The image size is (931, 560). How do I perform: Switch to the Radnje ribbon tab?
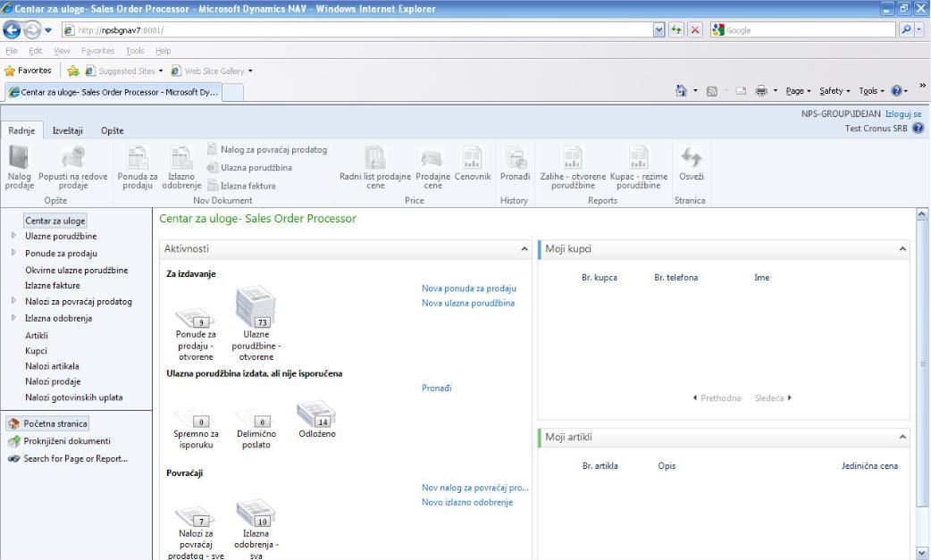click(21, 130)
